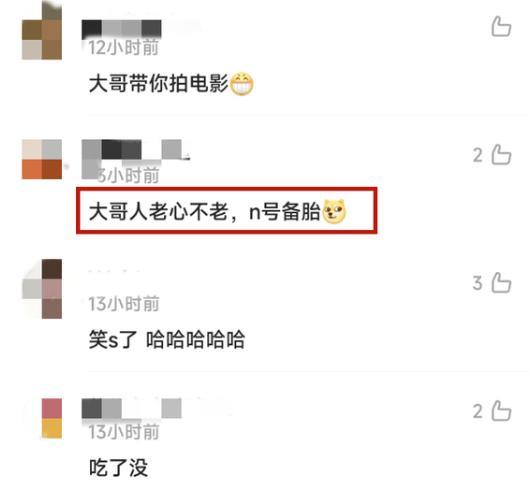Screen dimensions: 530x488
Task: Click the comment text '大哥带你拍电影'
Action: coord(159,83)
